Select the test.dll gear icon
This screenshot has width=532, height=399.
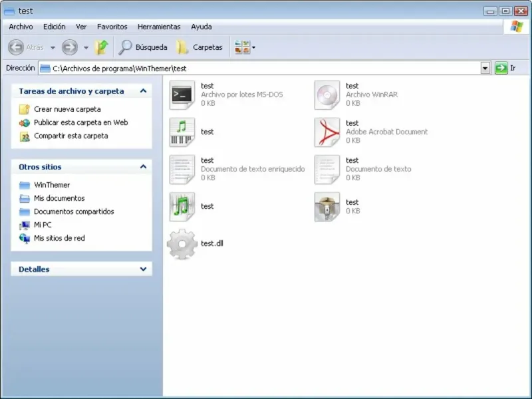pos(182,244)
